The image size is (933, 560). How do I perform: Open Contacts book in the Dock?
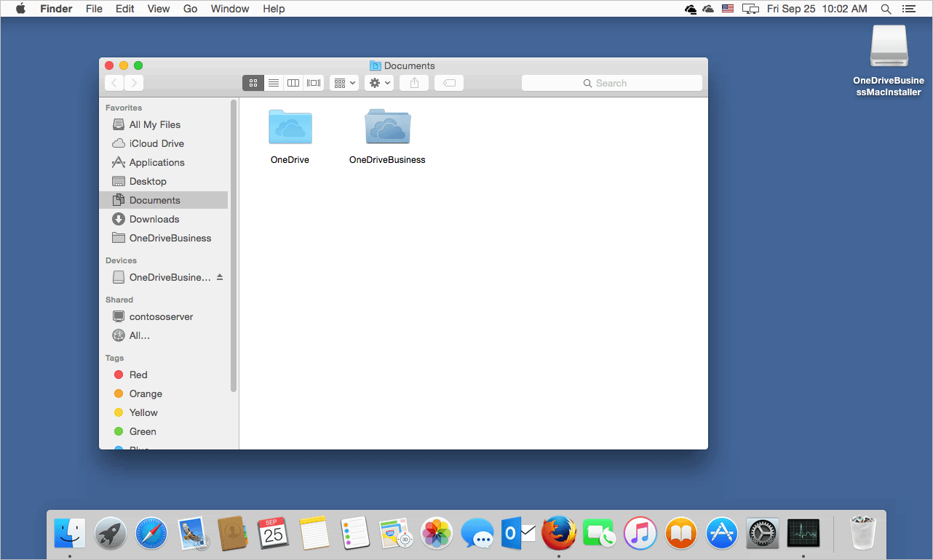[x=234, y=534]
